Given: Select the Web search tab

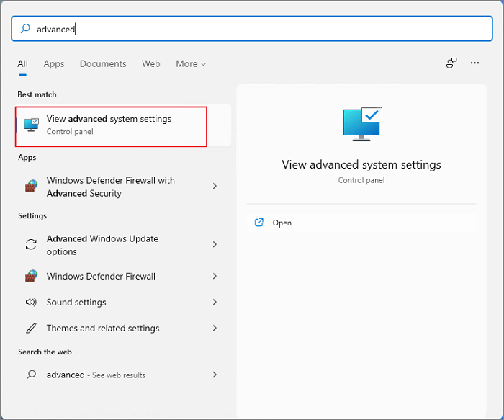Looking at the screenshot, I should (x=151, y=64).
